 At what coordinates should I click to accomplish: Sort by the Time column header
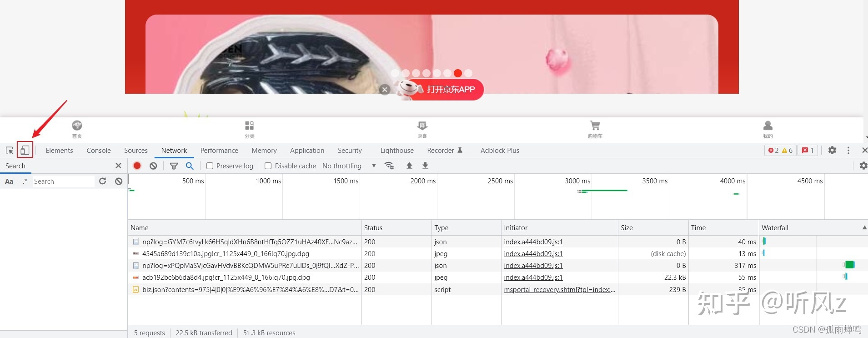(723, 227)
